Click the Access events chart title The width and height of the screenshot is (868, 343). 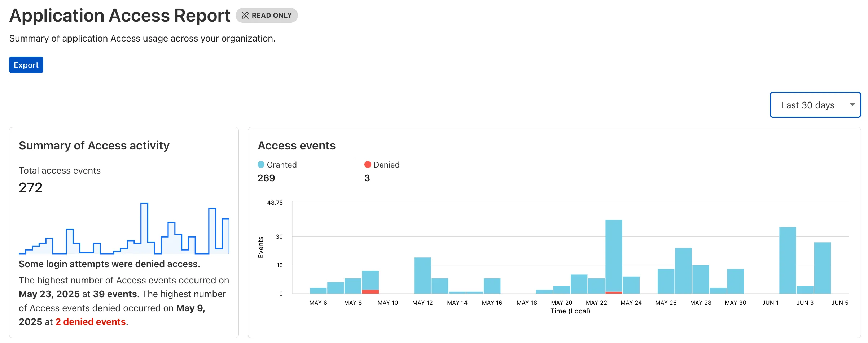point(297,146)
